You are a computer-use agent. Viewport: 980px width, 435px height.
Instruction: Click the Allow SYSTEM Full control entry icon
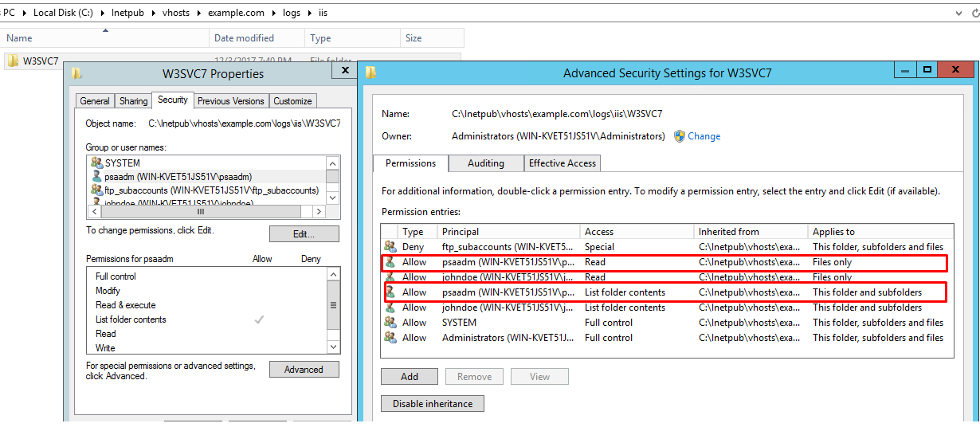point(390,323)
